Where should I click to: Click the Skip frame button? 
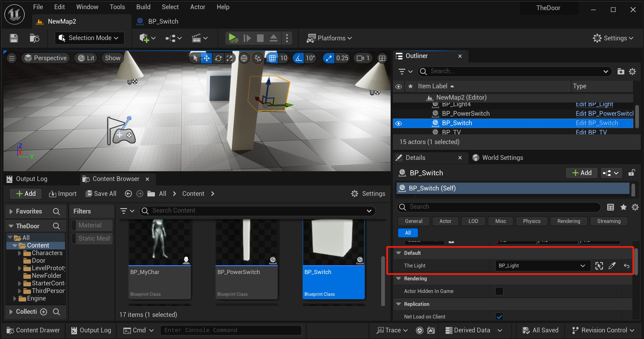tap(247, 38)
